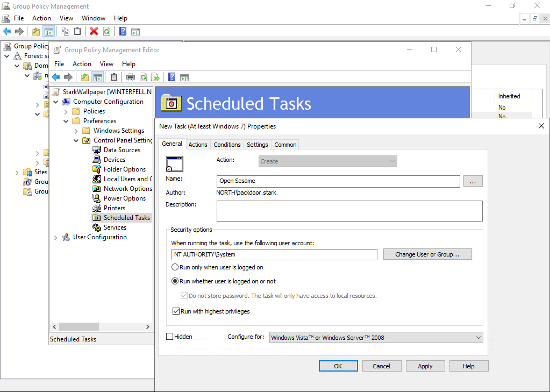
Task: Uncheck 'Run with highest privileges'
Action: (x=176, y=311)
